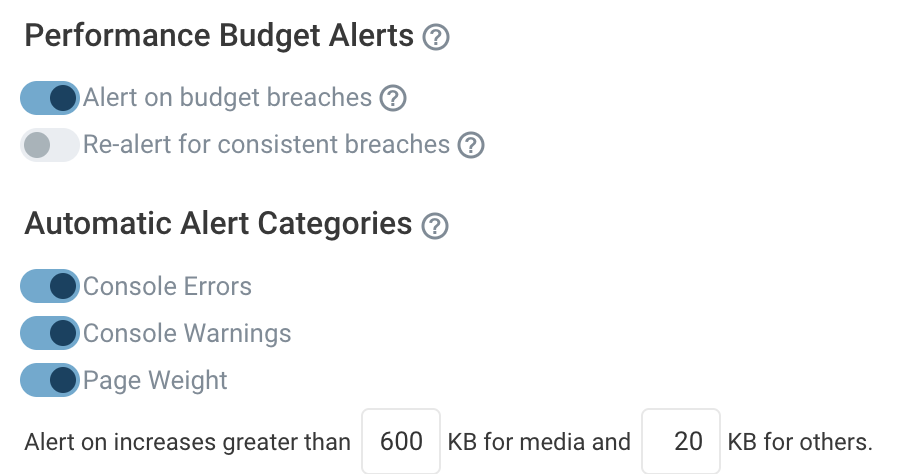Focus the others KB threshold field showing 20

[680, 441]
